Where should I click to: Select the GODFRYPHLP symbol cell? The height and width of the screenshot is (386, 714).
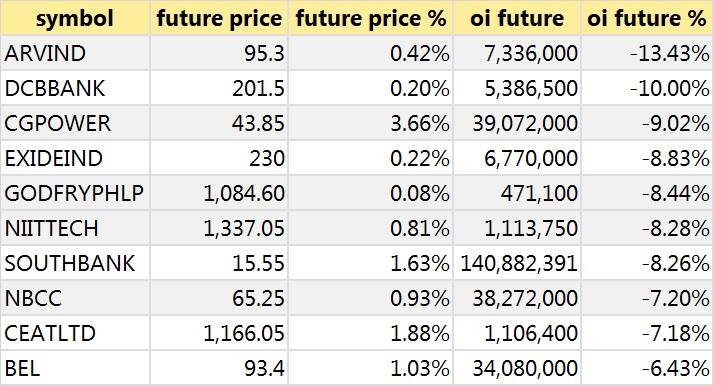pyautogui.click(x=75, y=193)
